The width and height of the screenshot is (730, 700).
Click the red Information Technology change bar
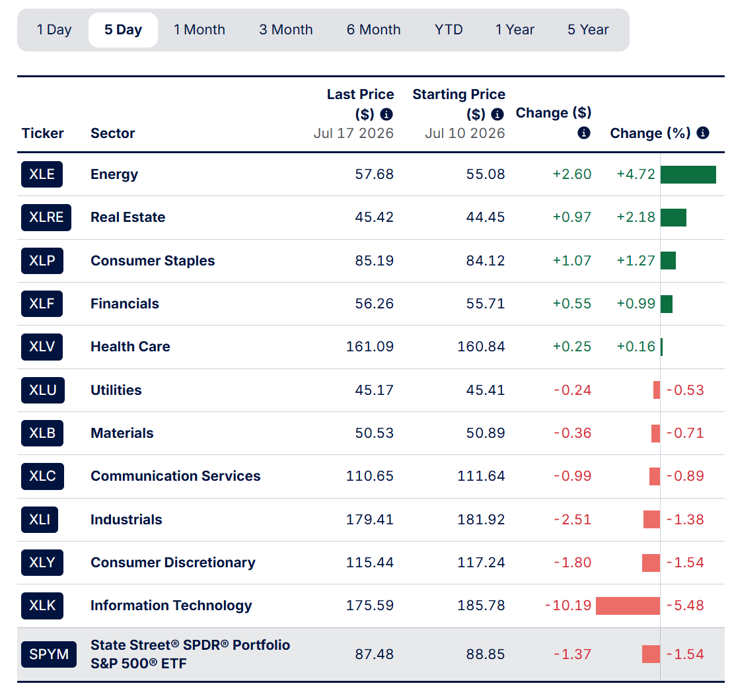[x=628, y=606]
